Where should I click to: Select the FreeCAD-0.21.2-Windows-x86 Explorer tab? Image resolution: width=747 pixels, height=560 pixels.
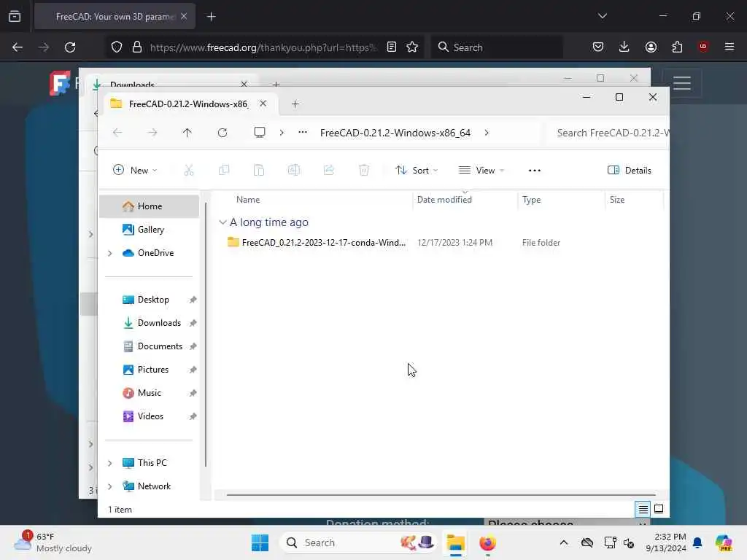[x=188, y=104]
